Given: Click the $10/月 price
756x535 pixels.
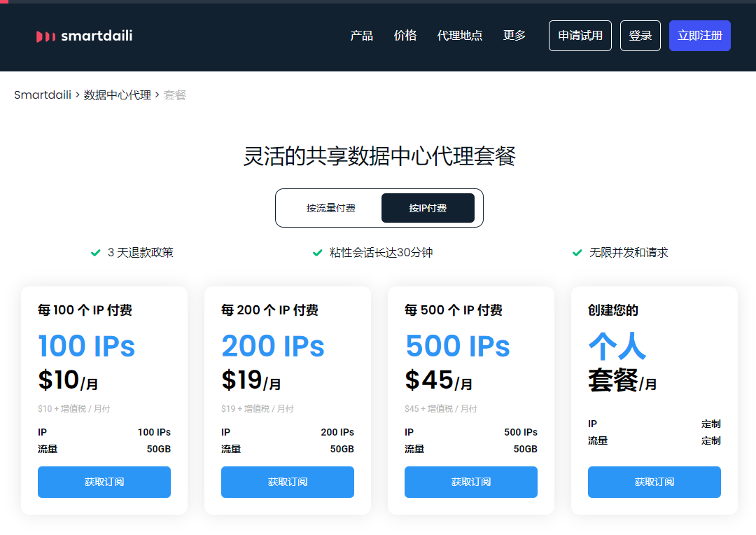Looking at the screenshot, I should (x=68, y=380).
